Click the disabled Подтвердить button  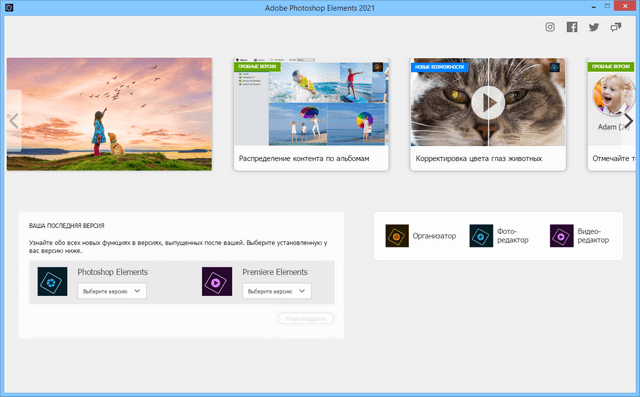click(x=306, y=318)
